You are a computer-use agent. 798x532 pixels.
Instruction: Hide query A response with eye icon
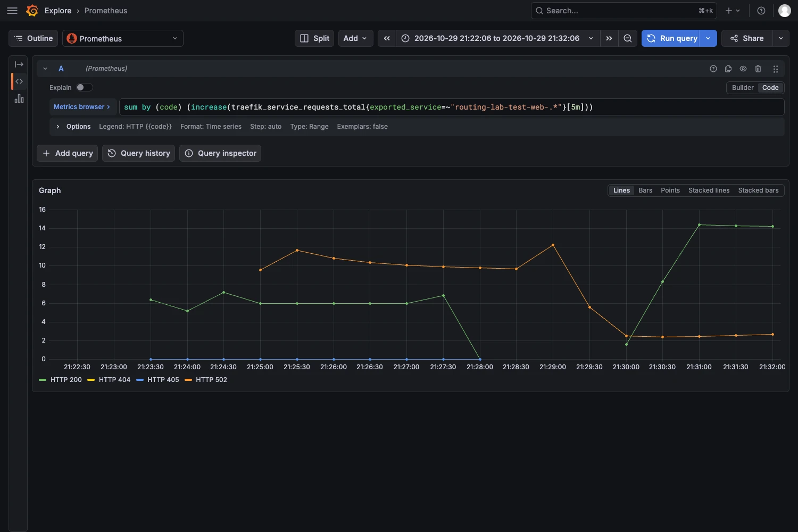tap(743, 69)
